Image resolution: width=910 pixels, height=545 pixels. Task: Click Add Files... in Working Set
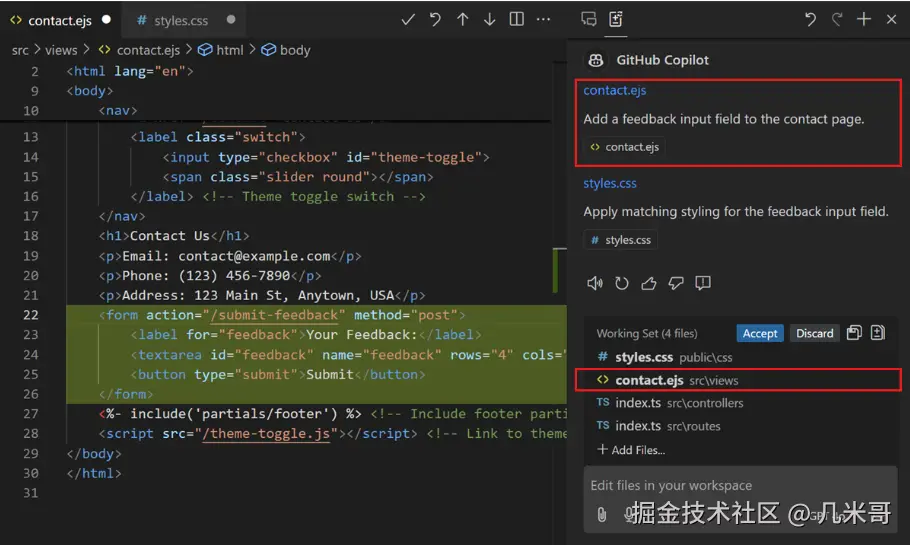pos(631,450)
